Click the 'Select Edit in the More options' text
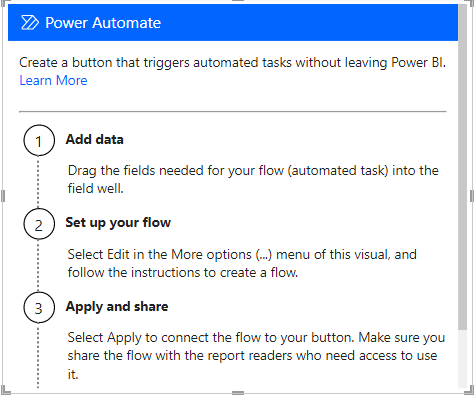This screenshot has width=476, height=400. coord(242,263)
